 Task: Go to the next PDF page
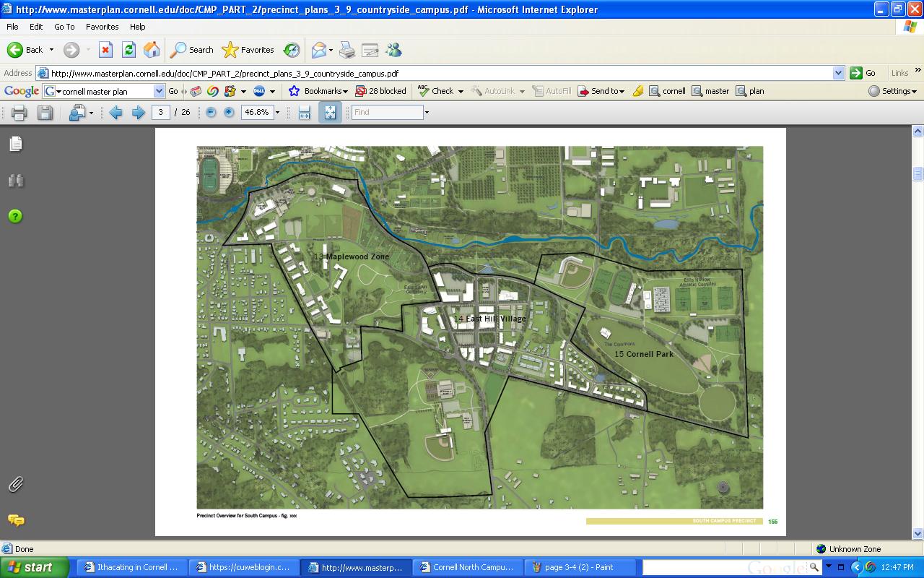(138, 113)
